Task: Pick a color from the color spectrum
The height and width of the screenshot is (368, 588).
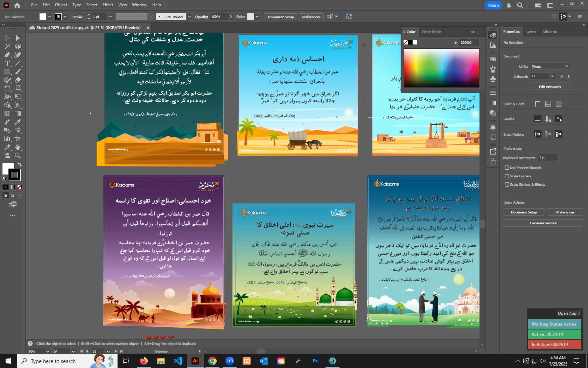Action: (441, 68)
